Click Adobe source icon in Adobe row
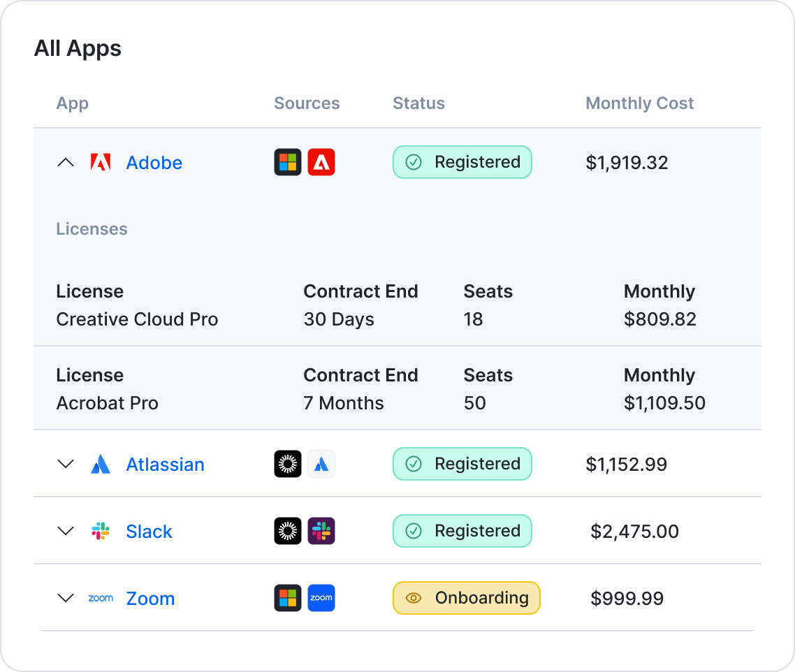 (321, 162)
